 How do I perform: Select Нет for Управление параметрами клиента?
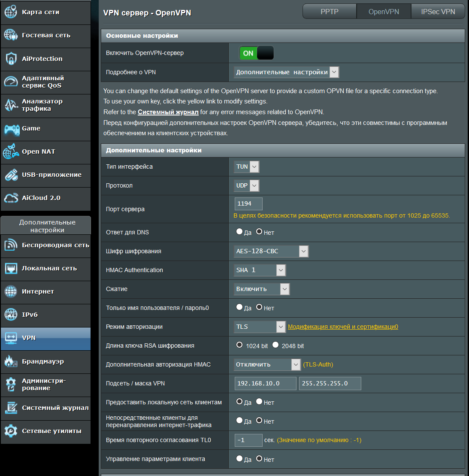pyautogui.click(x=259, y=458)
